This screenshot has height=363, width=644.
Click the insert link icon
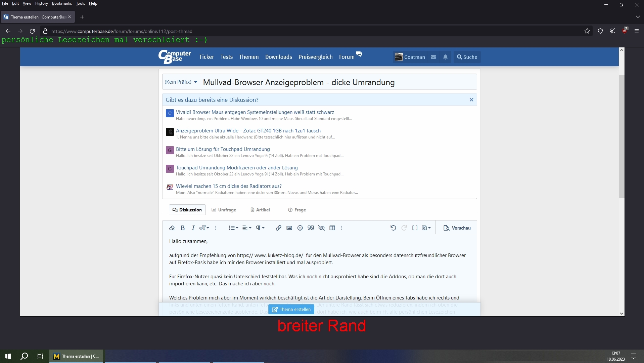click(x=278, y=228)
